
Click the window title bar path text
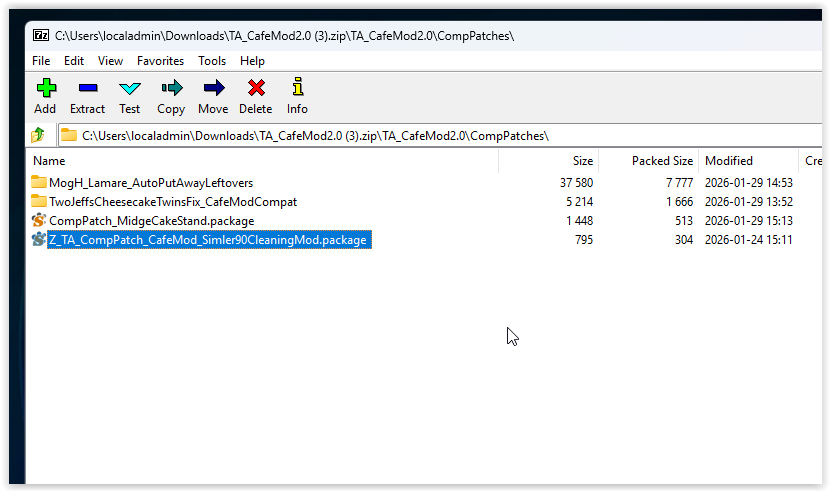pos(284,35)
